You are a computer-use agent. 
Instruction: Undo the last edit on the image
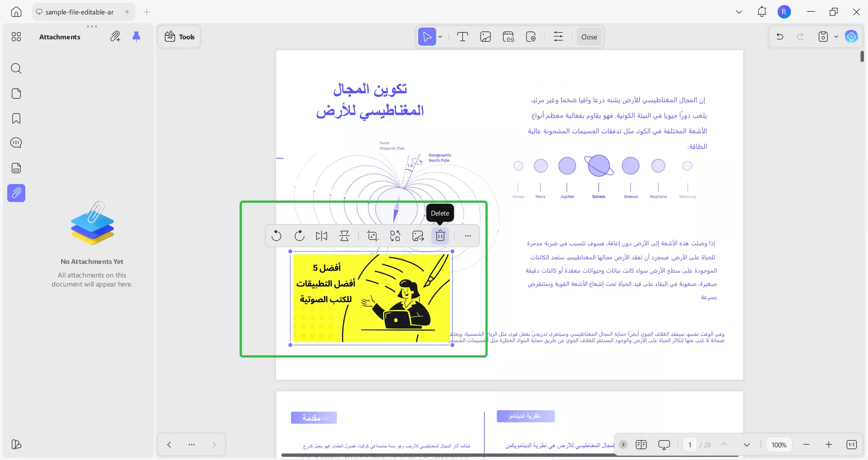click(276, 235)
